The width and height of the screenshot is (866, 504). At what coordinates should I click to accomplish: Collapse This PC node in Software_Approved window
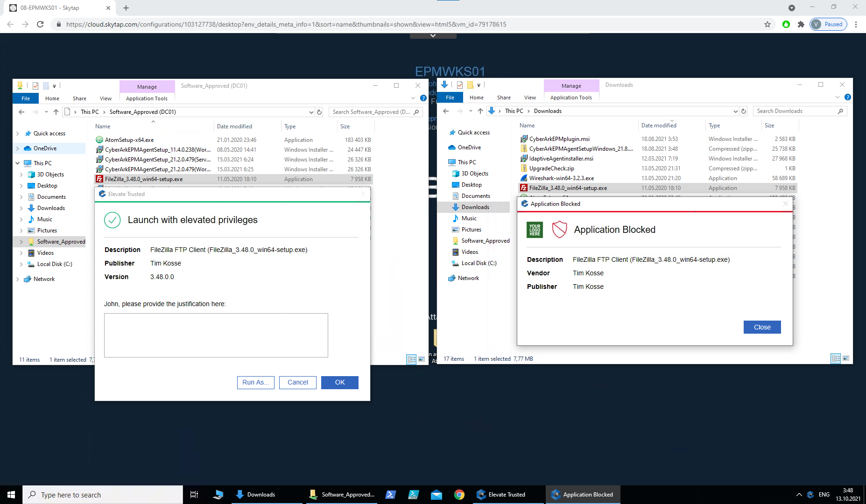(x=18, y=163)
